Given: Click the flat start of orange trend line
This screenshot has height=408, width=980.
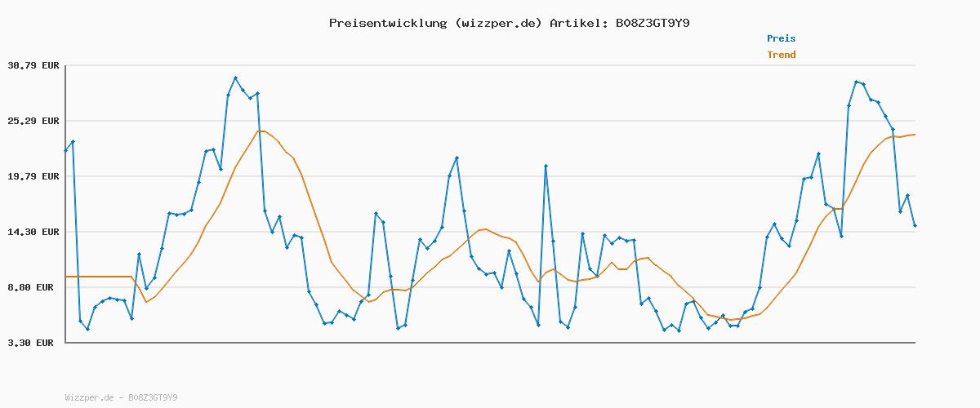Looking at the screenshot, I should tap(98, 277).
